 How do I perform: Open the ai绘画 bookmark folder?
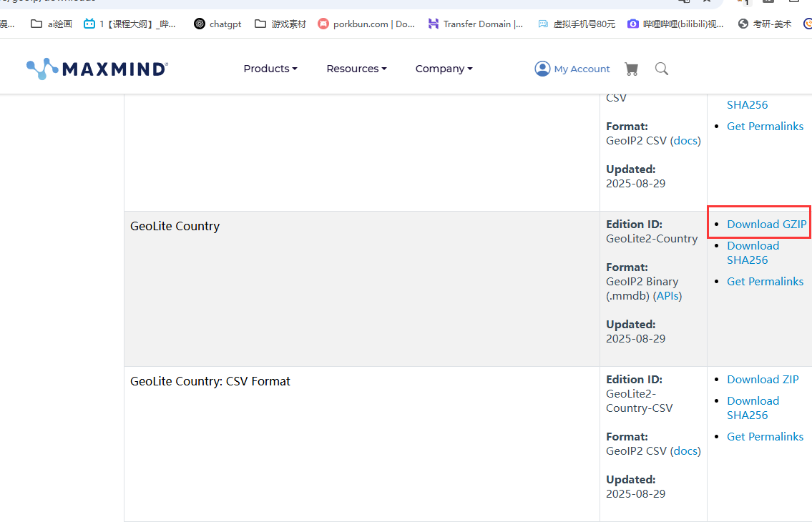(x=52, y=24)
